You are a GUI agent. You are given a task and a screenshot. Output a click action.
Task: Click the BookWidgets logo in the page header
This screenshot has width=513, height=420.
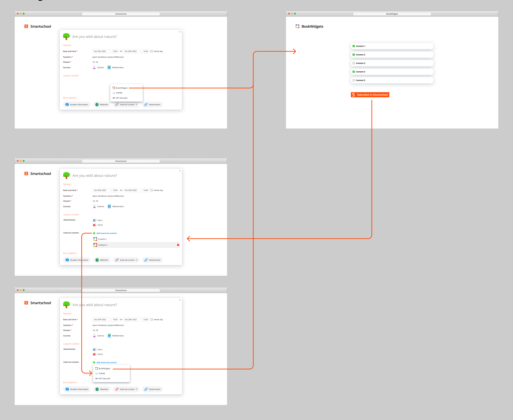tap(297, 26)
